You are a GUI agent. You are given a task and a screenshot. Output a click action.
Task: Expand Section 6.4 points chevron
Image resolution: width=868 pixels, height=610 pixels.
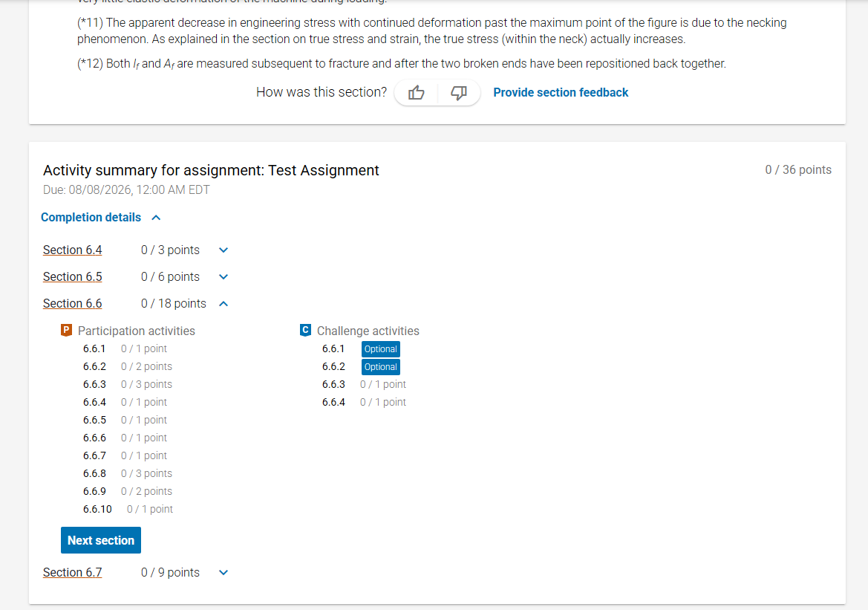point(223,250)
